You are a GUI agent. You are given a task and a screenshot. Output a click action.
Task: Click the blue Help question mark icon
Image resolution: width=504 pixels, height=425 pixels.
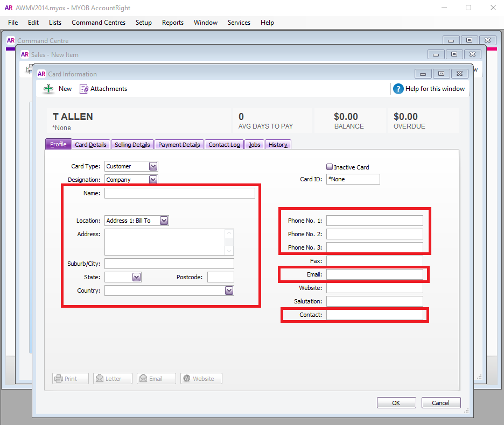398,89
